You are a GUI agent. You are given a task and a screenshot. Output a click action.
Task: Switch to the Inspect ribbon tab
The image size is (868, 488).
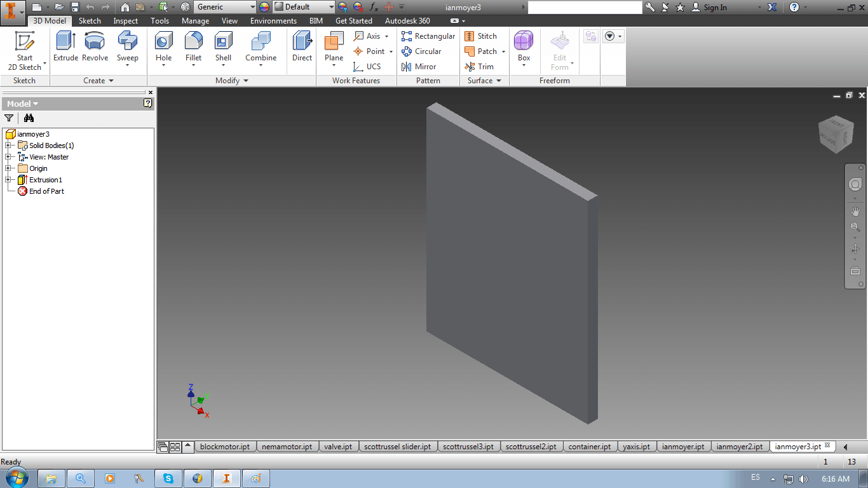pos(126,21)
